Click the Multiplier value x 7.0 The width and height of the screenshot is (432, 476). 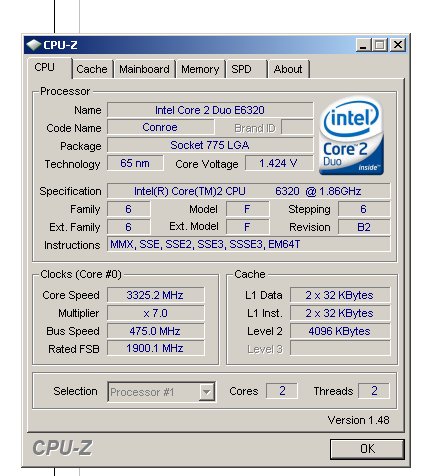coord(155,313)
